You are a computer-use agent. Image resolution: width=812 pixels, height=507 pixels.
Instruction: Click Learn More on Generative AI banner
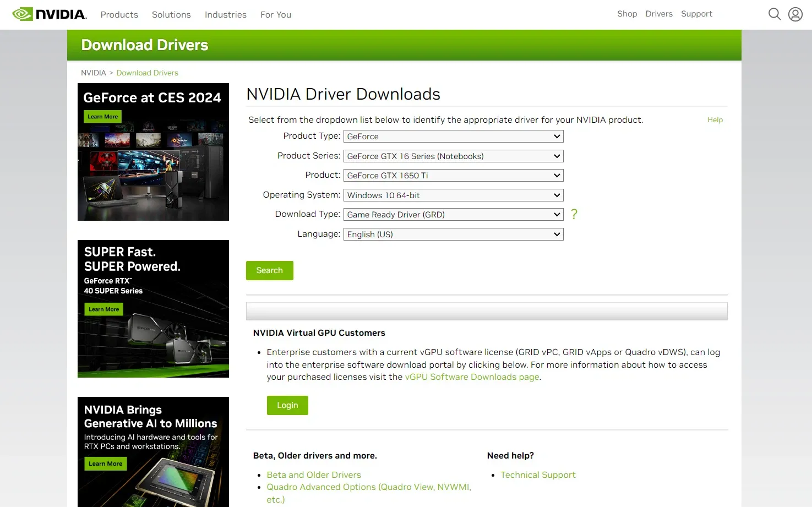105,464
